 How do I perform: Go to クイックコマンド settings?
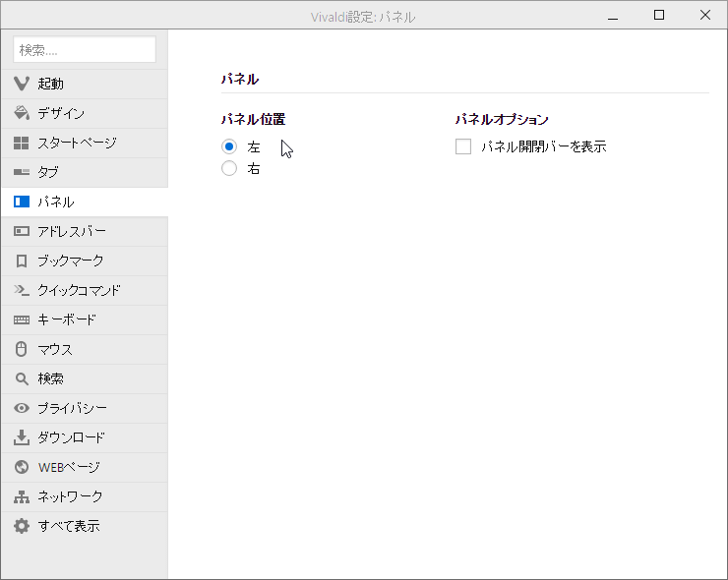coord(85,290)
